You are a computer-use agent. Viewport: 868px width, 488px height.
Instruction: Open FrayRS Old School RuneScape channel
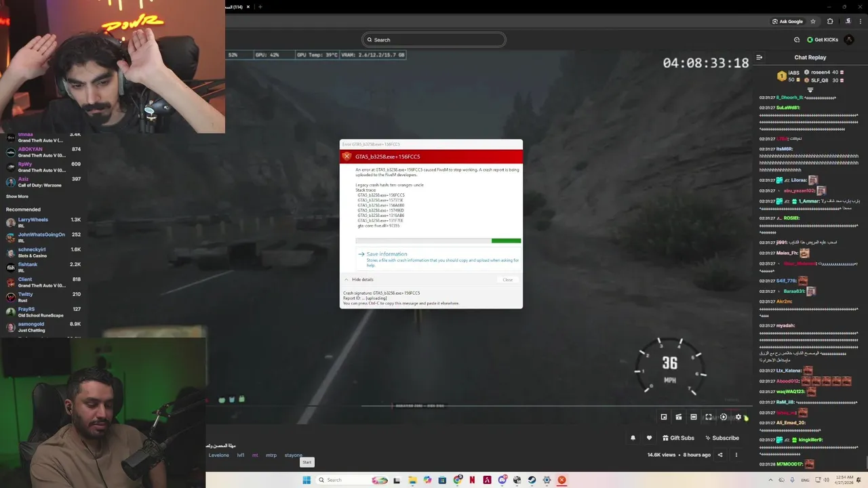pyautogui.click(x=43, y=312)
